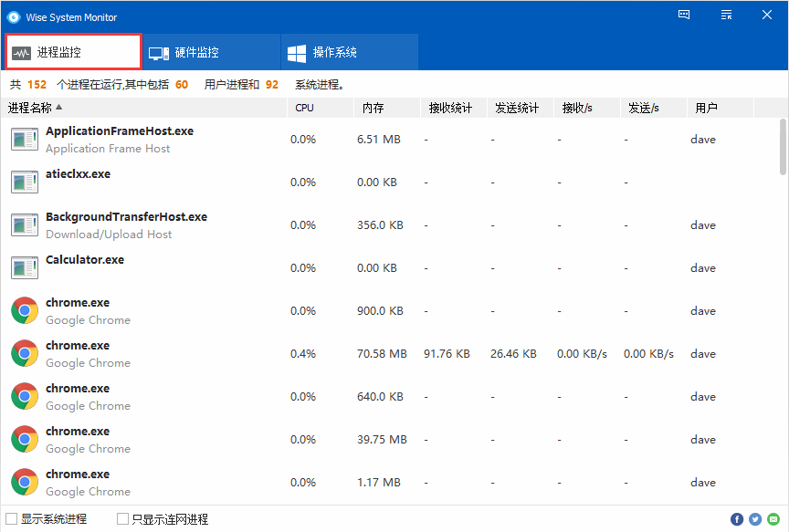Click the 0.00 KB/s receive rate value
The width and height of the screenshot is (789, 532).
(x=583, y=354)
